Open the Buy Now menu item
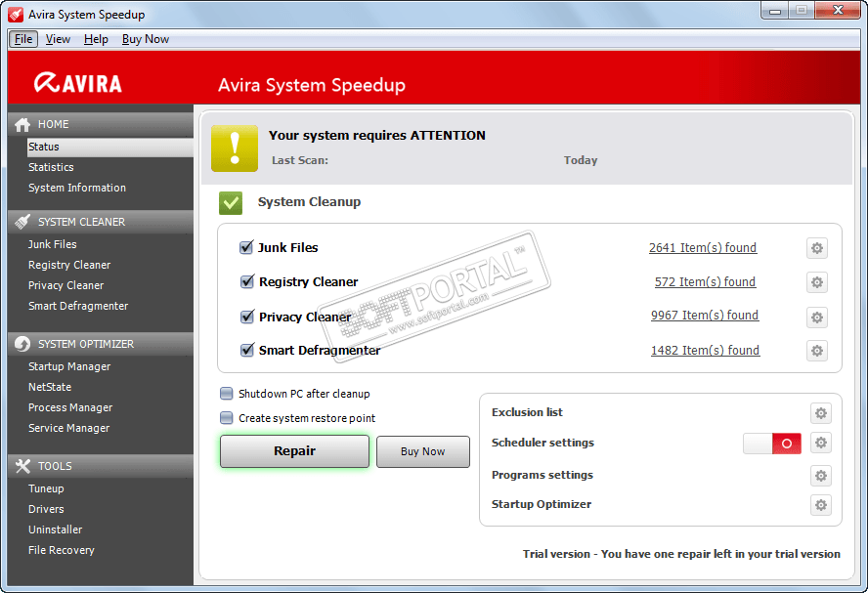868x593 pixels. coord(145,39)
